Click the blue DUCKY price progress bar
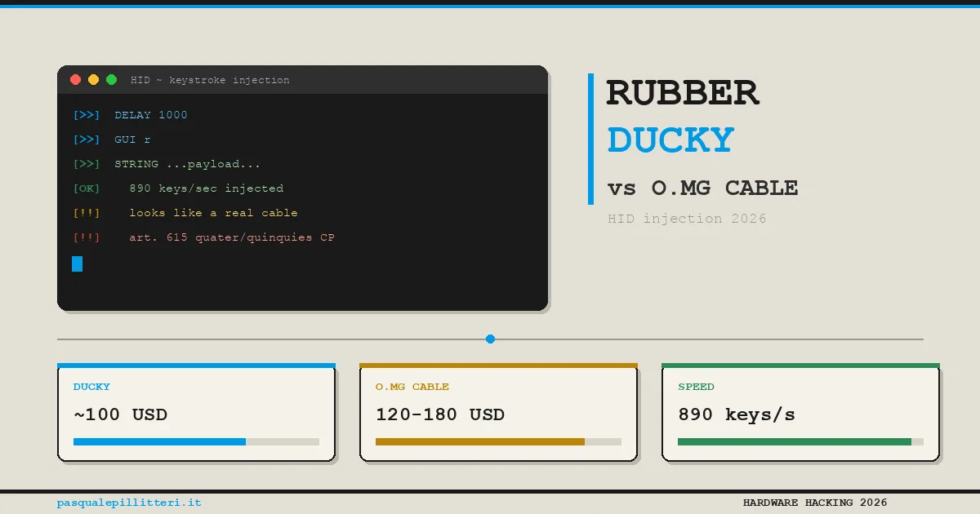 pos(196,441)
